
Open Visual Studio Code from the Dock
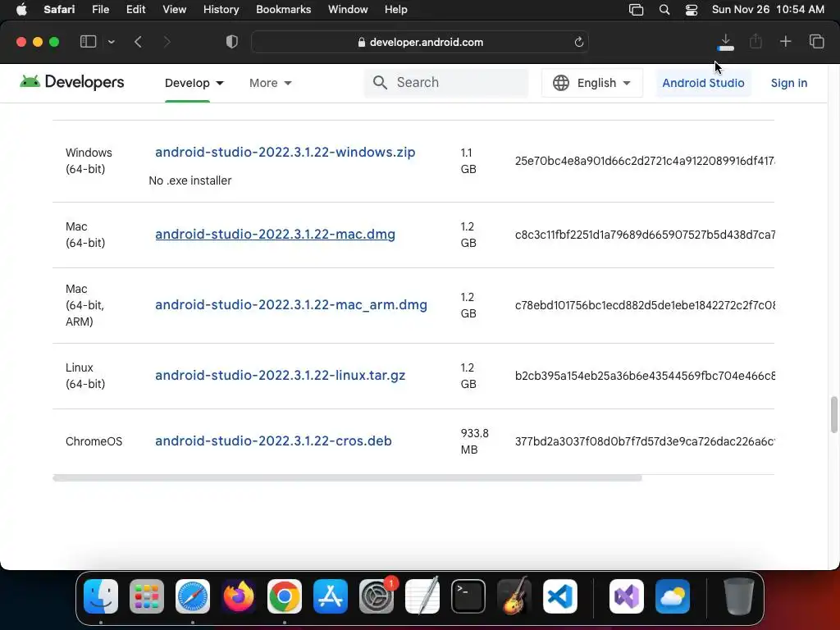click(x=560, y=596)
